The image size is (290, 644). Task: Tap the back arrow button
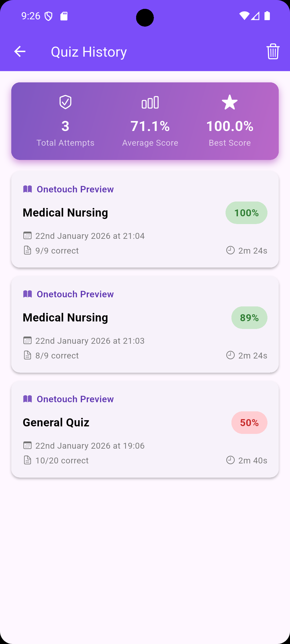[x=20, y=52]
